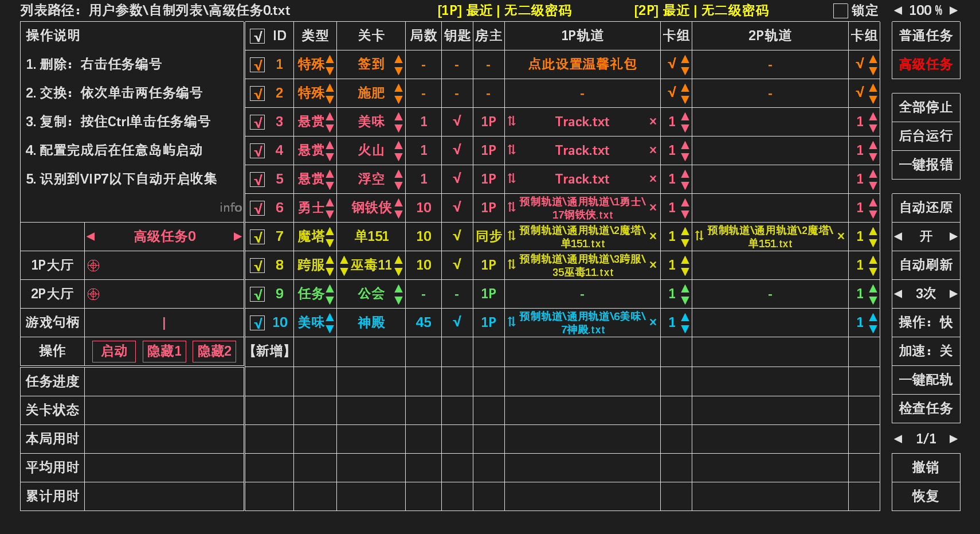Click the × on row 10 神殿 track
Image resolution: width=980 pixels, height=534 pixels.
[653, 322]
